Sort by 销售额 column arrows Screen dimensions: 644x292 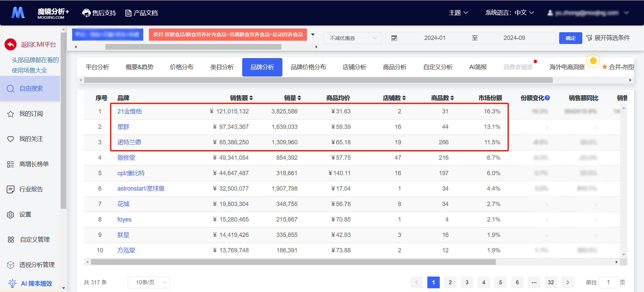pos(251,98)
